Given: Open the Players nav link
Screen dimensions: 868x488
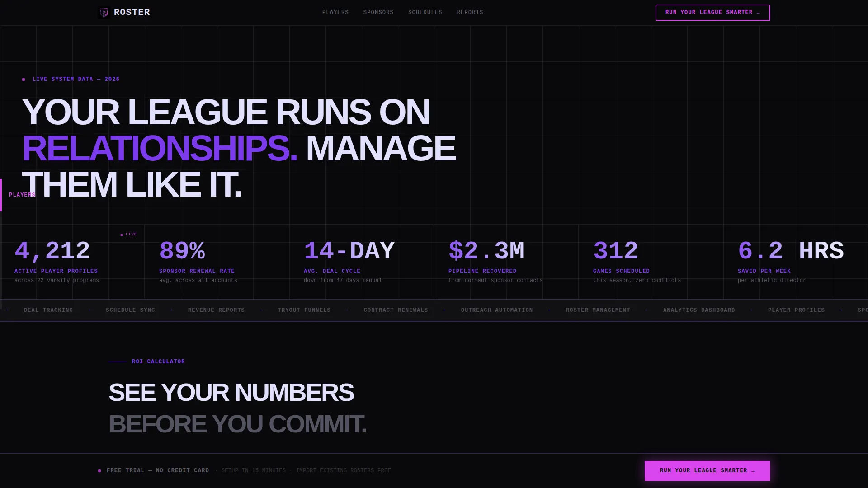Looking at the screenshot, I should (x=335, y=13).
